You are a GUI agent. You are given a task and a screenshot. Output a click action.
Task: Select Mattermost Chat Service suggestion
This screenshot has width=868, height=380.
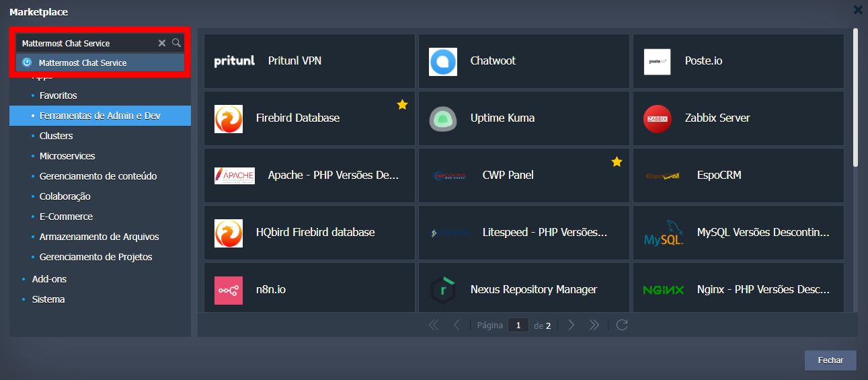(x=100, y=63)
